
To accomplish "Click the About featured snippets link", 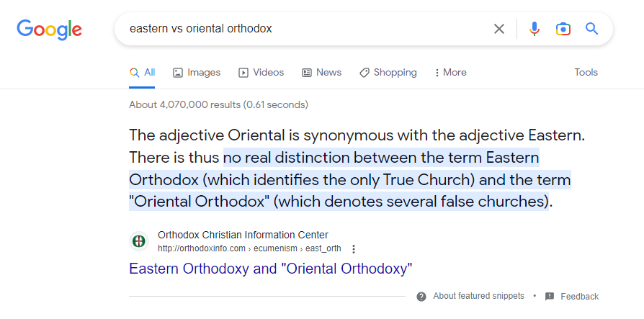I will pyautogui.click(x=478, y=296).
